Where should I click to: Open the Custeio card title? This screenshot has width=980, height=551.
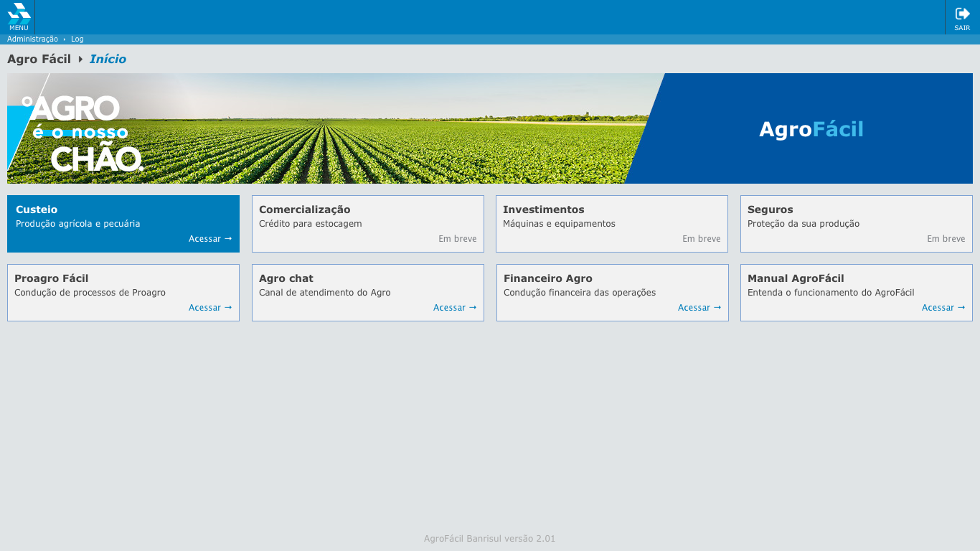pos(37,209)
